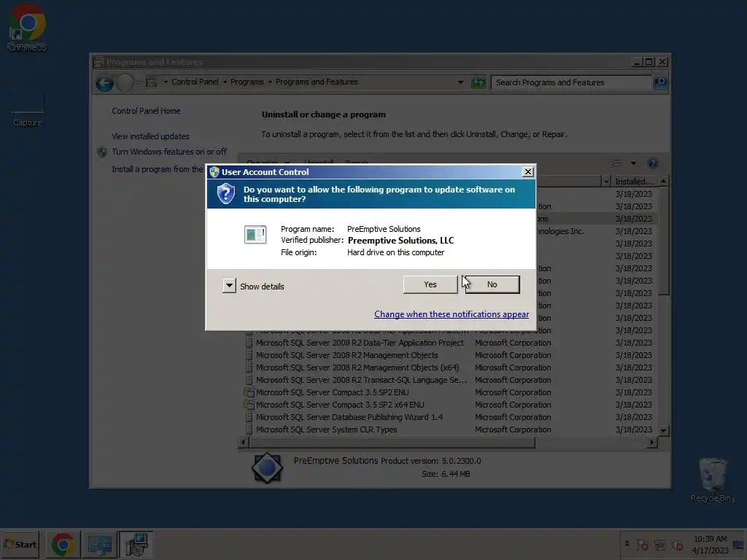This screenshot has width=747, height=560.
Task: Select SQL Server 2008 R2 Management Objects (x64)
Action: 357,367
